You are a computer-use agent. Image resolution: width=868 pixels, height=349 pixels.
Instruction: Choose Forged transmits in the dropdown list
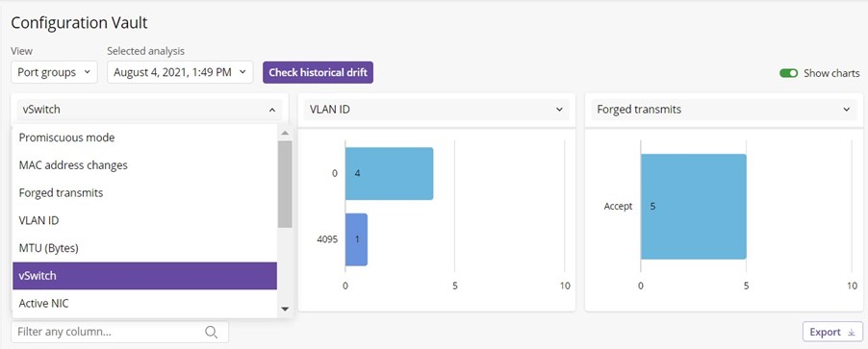(x=144, y=193)
